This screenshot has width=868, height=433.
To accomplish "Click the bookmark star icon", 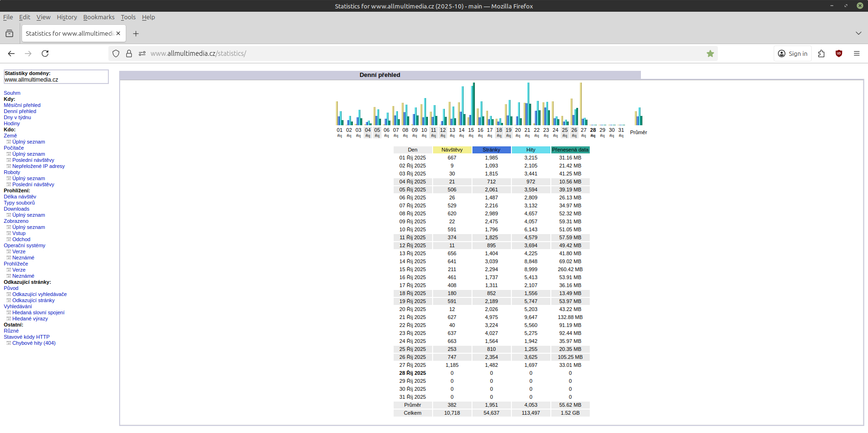I will (x=710, y=53).
